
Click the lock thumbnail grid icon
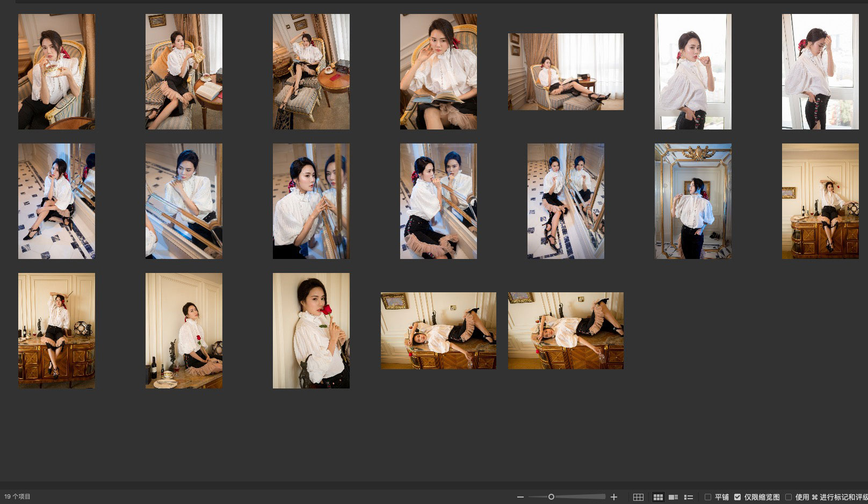click(638, 497)
